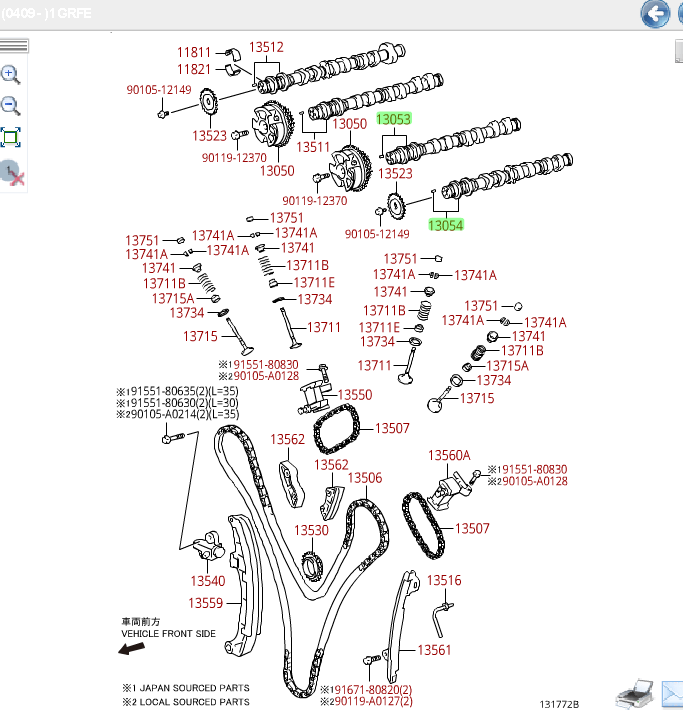Select camshaft part number 13511

tap(313, 147)
